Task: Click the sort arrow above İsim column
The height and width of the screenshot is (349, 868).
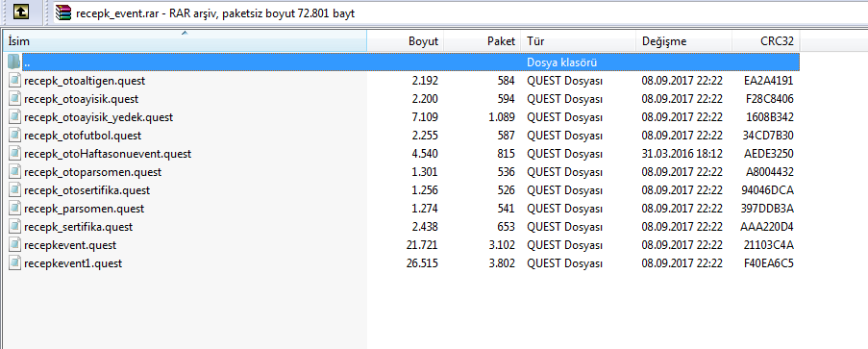Action: click(x=185, y=34)
